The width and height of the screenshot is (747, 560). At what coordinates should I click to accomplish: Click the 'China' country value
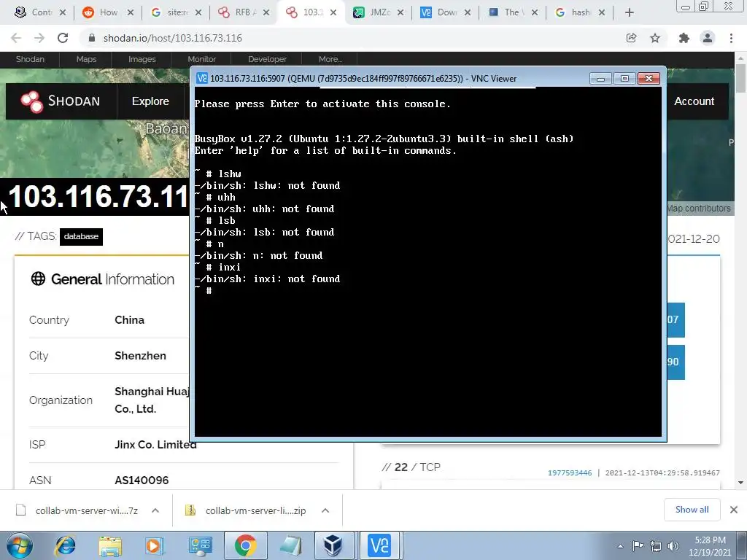pyautogui.click(x=129, y=320)
